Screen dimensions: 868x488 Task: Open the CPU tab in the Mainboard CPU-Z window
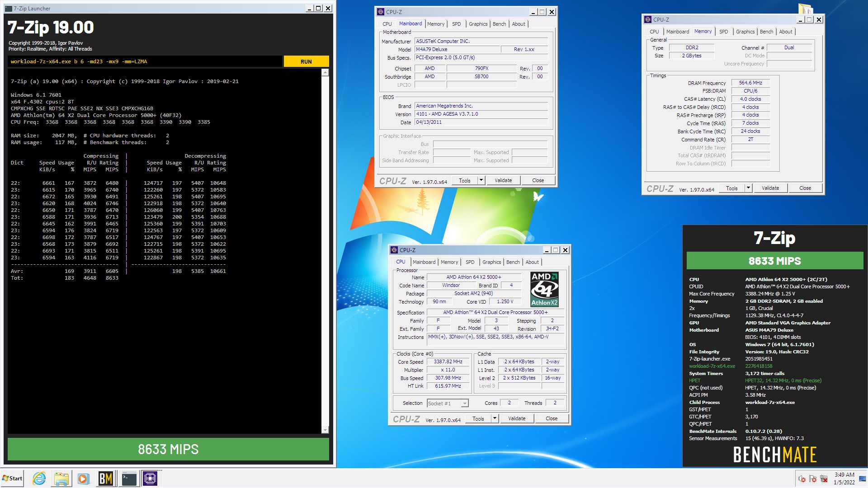tap(387, 24)
